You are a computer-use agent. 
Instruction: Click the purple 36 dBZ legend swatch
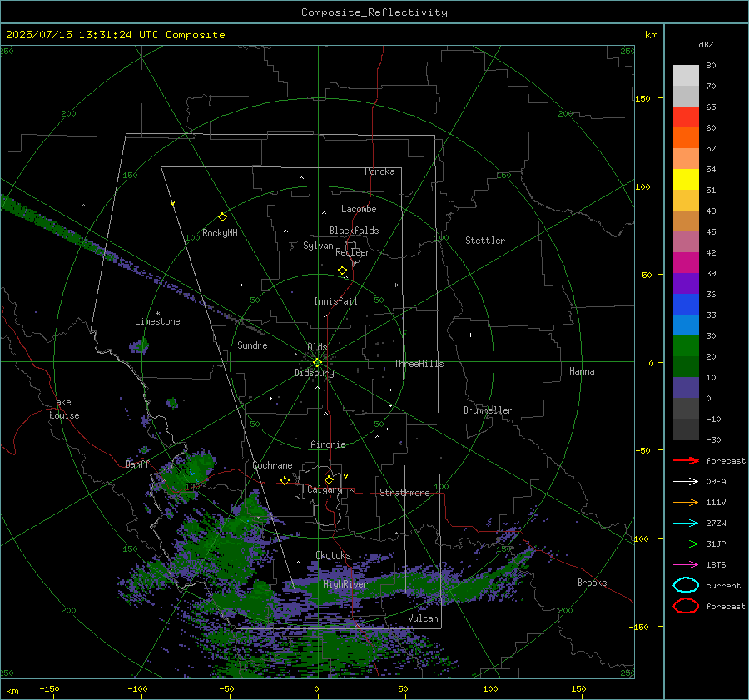click(x=686, y=283)
